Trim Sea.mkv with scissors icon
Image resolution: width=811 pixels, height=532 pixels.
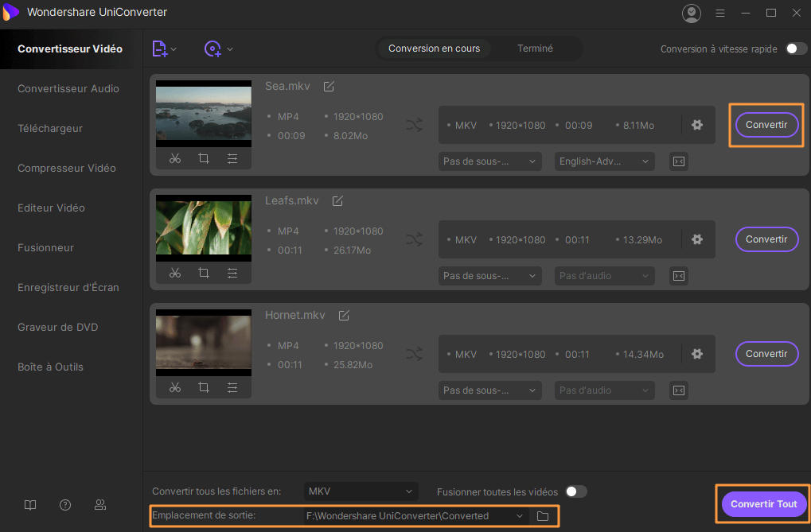[175, 159]
